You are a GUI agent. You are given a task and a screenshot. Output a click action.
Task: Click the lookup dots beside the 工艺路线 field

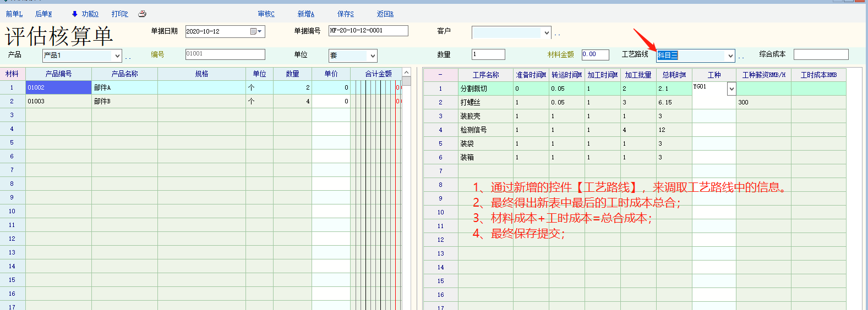pos(741,57)
